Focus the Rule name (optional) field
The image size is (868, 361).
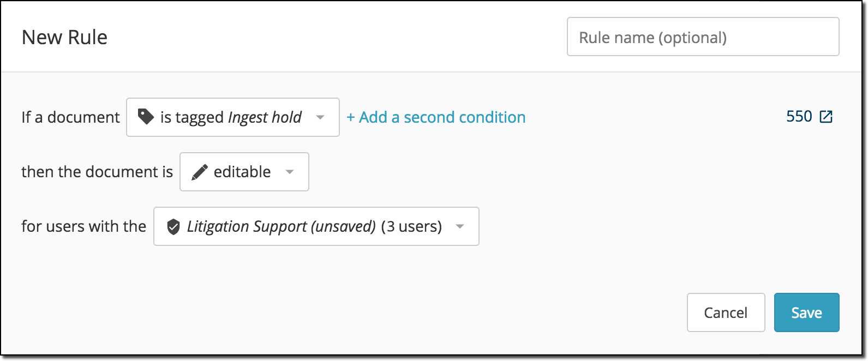(x=703, y=37)
